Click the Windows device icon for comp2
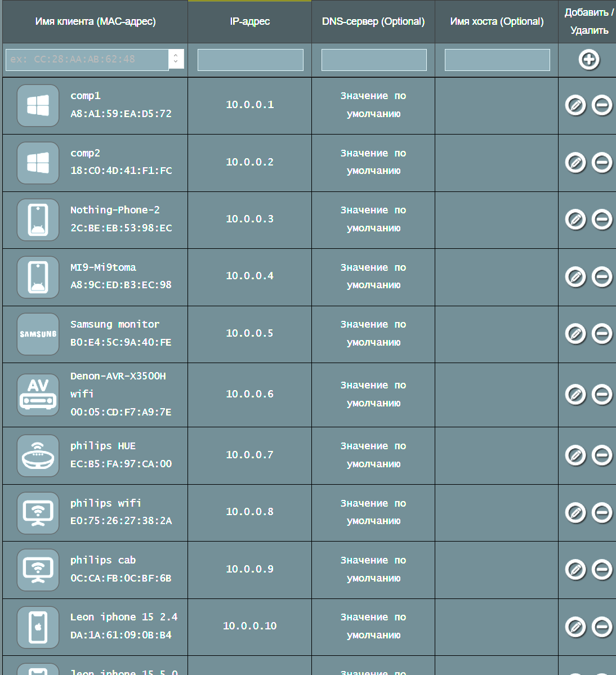 pos(38,163)
